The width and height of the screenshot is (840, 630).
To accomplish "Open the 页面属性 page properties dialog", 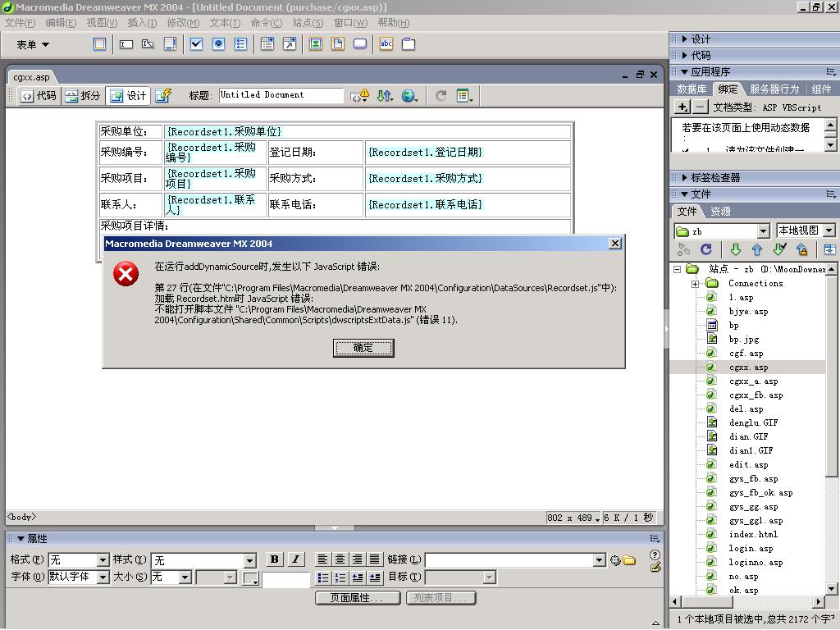I will (357, 598).
